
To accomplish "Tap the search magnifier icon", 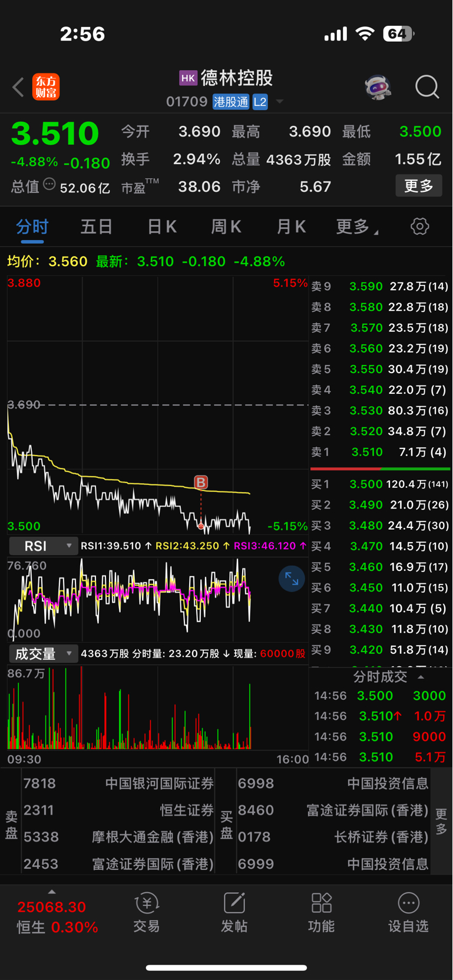I will pyautogui.click(x=427, y=87).
